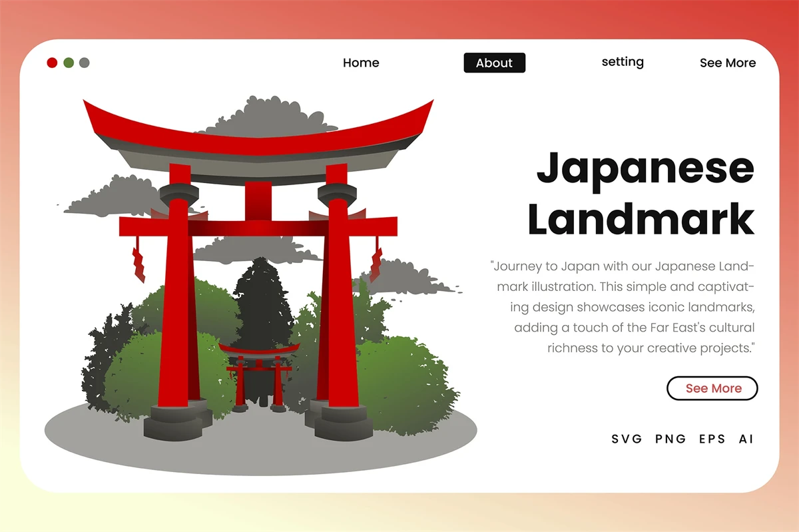Go to the Home nav item

(361, 63)
